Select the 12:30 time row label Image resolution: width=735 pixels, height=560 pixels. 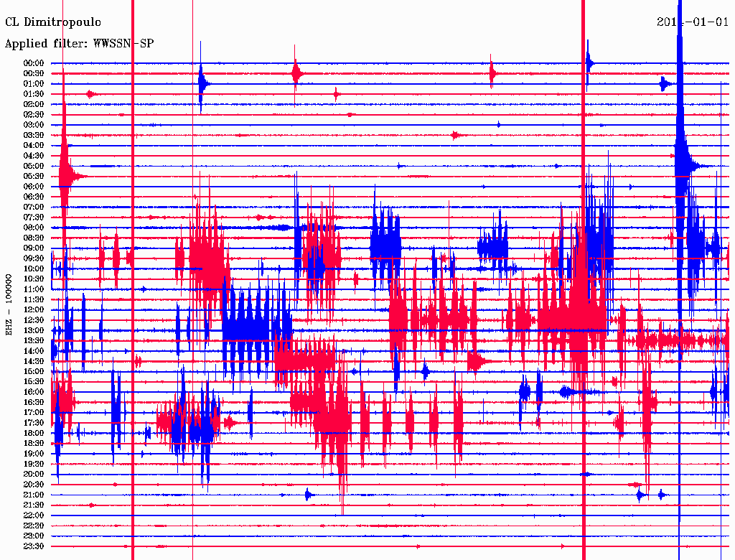point(34,320)
